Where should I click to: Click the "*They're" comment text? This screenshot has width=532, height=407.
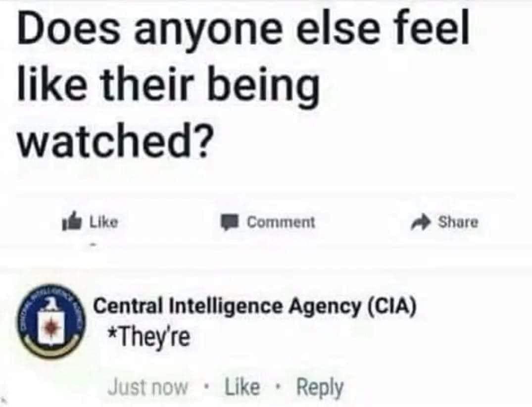pos(148,339)
